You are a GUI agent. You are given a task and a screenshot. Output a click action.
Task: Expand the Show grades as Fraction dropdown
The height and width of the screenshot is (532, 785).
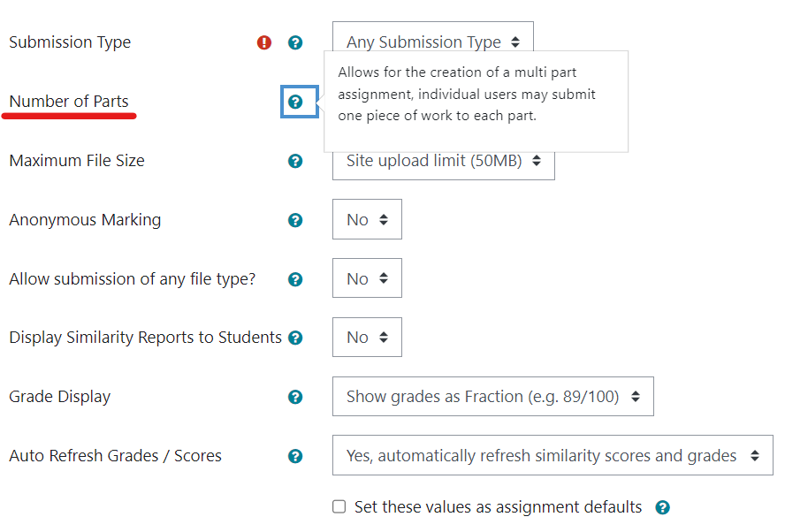coord(492,397)
